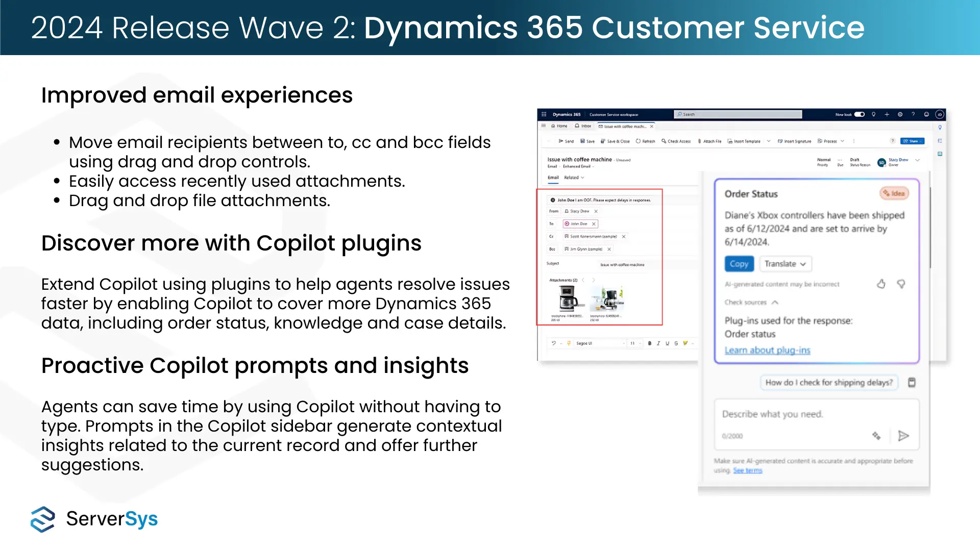Switch to the Home tab

click(x=559, y=126)
